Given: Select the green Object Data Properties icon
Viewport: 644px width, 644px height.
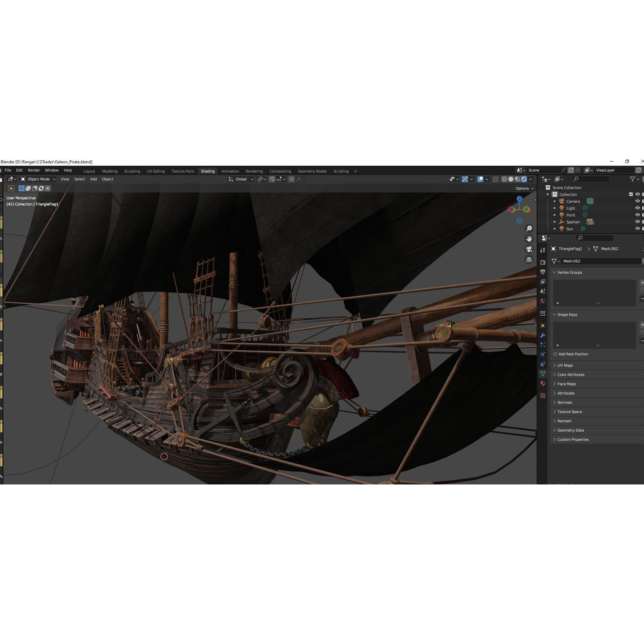Looking at the screenshot, I should (x=543, y=374).
